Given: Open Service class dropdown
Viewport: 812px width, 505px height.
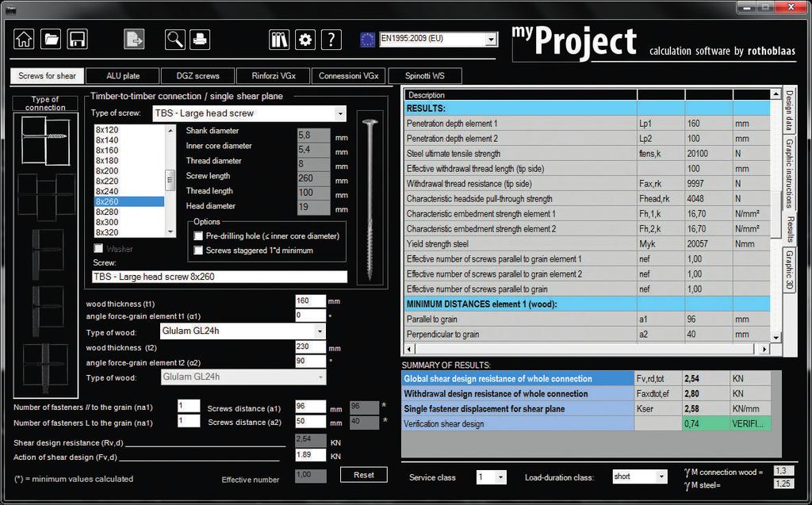Looking at the screenshot, I should point(501,477).
